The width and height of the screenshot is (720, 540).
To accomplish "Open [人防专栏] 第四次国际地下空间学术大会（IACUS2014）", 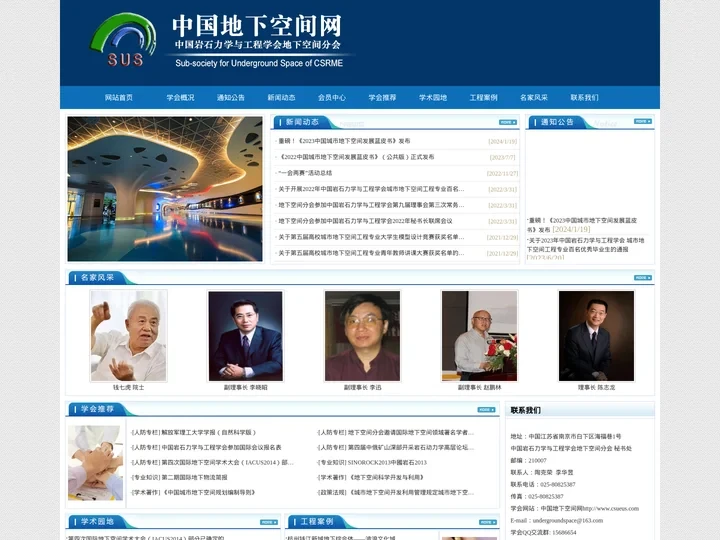I will click(x=212, y=462).
